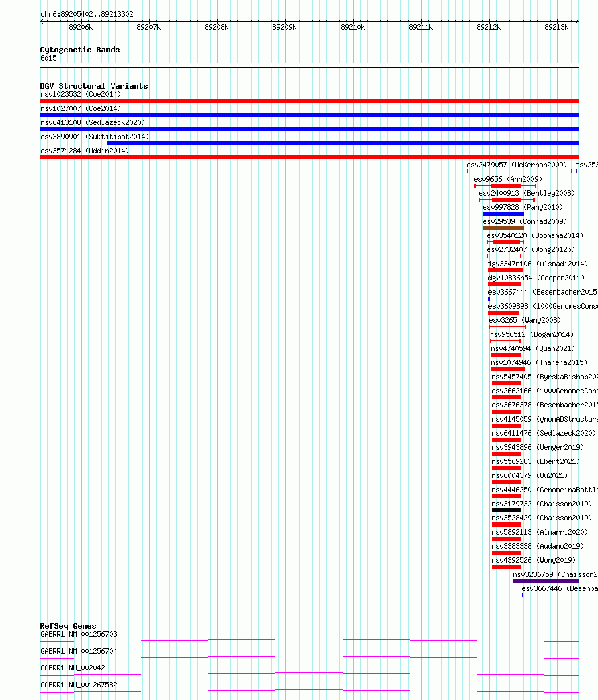Open esv2479057 (McKernan2009) variant

pos(517,165)
